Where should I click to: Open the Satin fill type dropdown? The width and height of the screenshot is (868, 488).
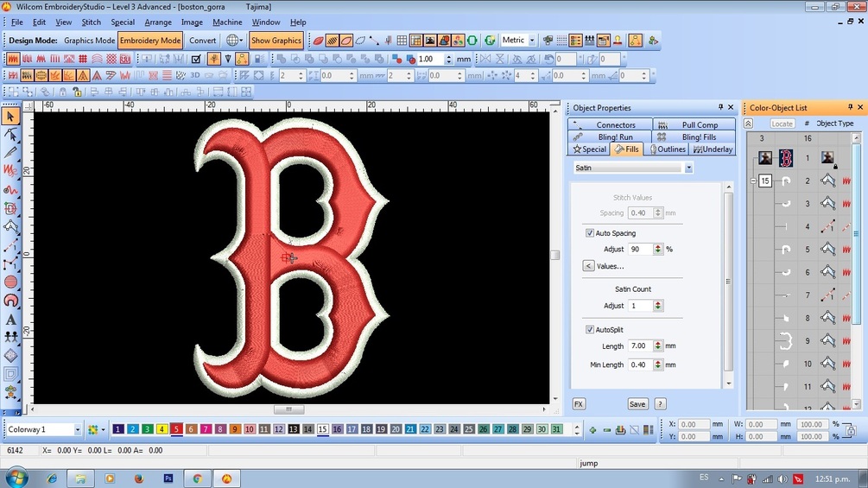tap(688, 168)
